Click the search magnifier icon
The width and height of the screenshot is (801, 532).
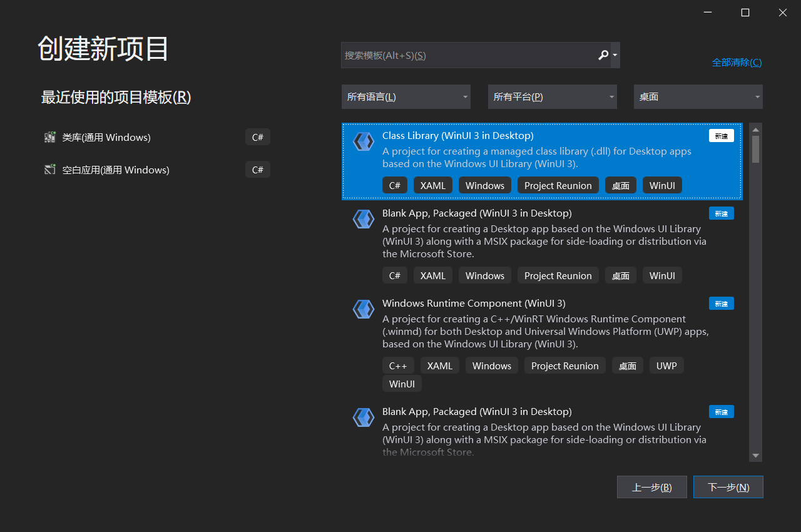603,55
